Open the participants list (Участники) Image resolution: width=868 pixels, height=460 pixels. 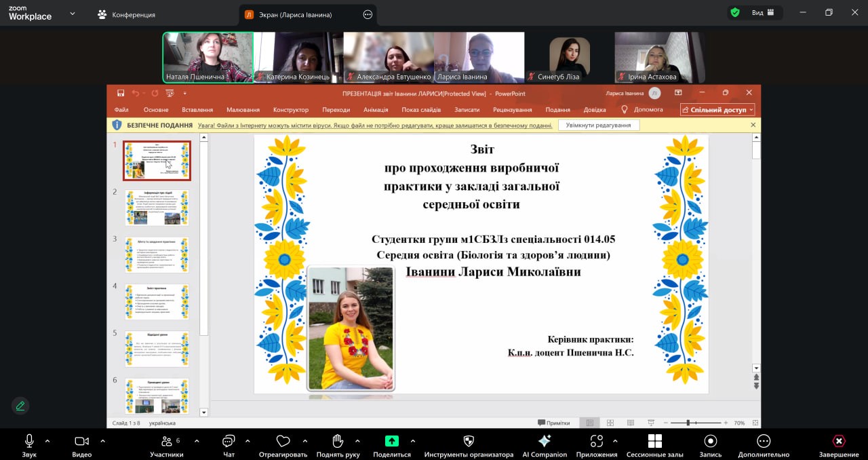[166, 442]
